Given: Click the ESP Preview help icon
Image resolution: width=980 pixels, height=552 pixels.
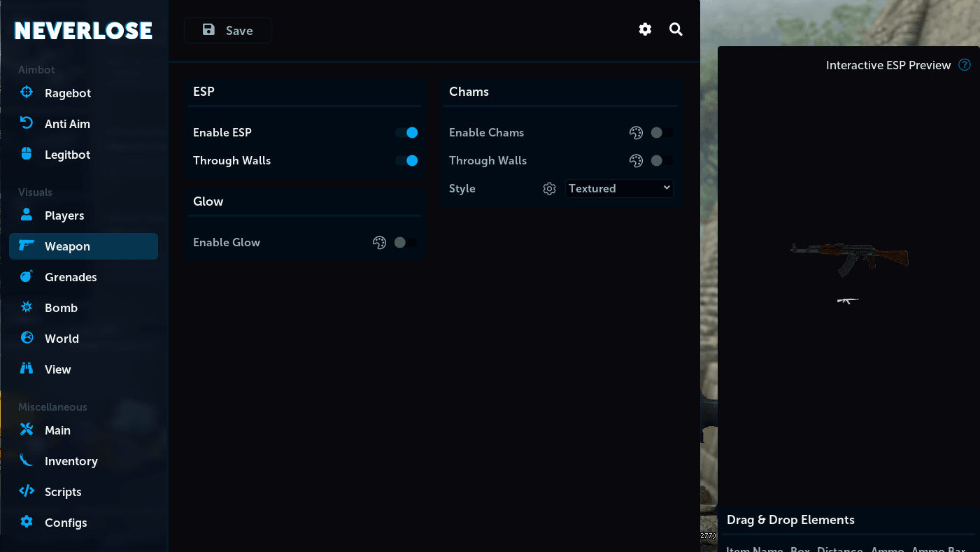Looking at the screenshot, I should [965, 65].
